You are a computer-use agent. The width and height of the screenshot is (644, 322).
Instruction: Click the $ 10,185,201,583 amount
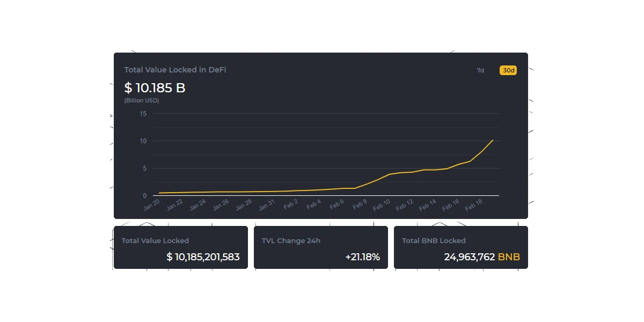point(203,257)
